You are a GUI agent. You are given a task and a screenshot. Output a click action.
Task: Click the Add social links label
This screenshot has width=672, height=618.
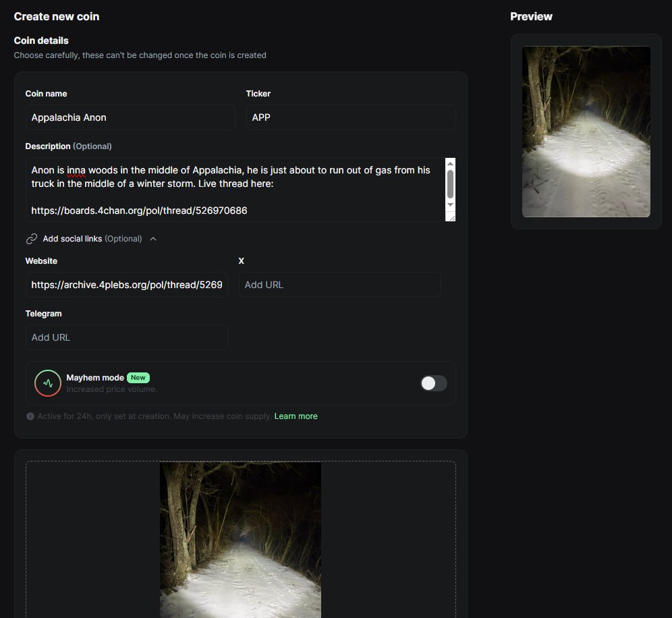click(92, 239)
